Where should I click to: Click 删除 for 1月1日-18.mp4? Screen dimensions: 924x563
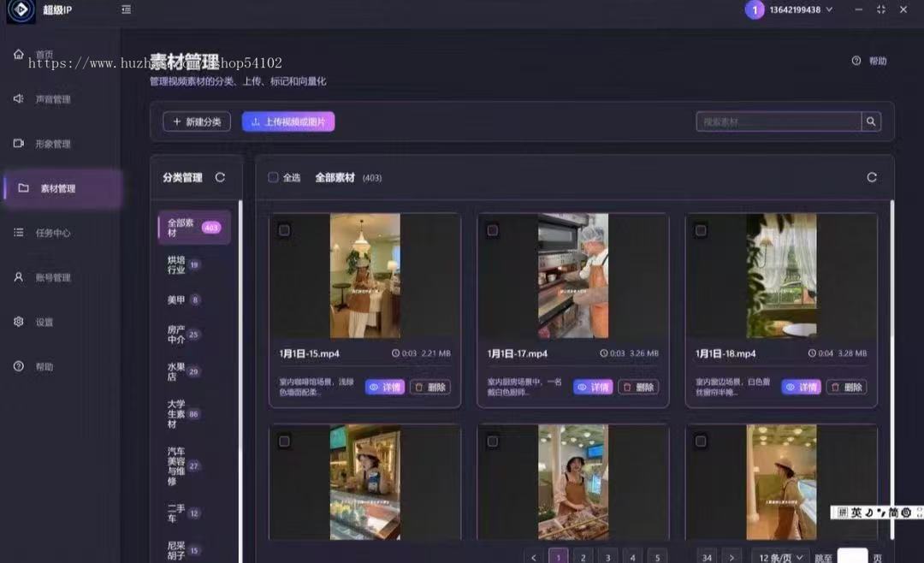click(847, 388)
